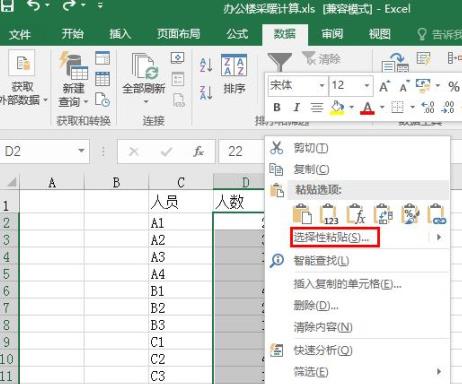Choose 清除内容(N) from context menu
Screen dimensions: 462x384
[x=357, y=327]
